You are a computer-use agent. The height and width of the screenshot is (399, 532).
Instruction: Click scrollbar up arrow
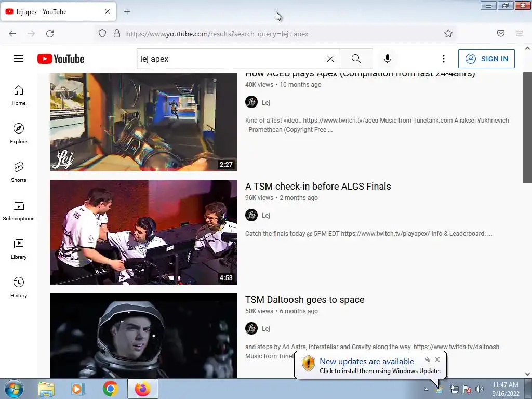[527, 48]
